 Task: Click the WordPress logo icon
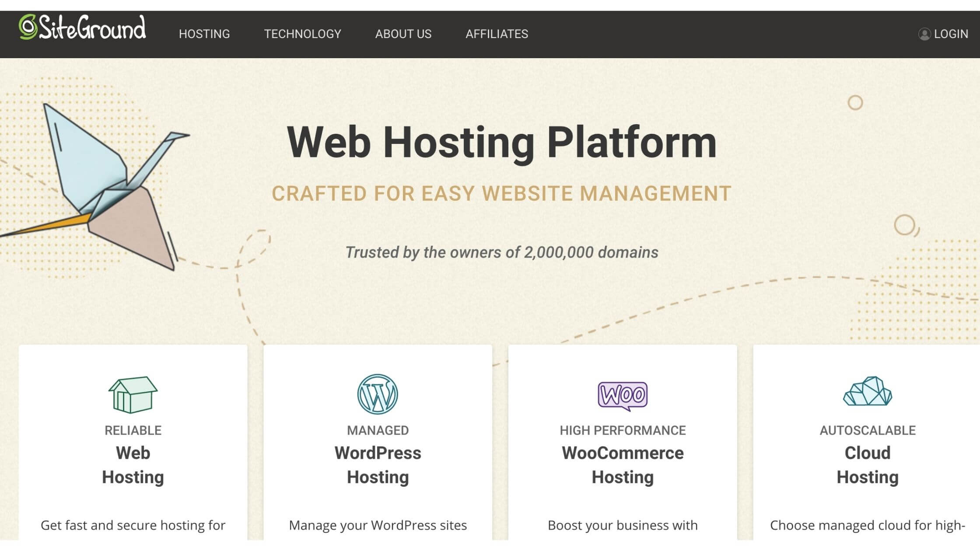(x=378, y=394)
